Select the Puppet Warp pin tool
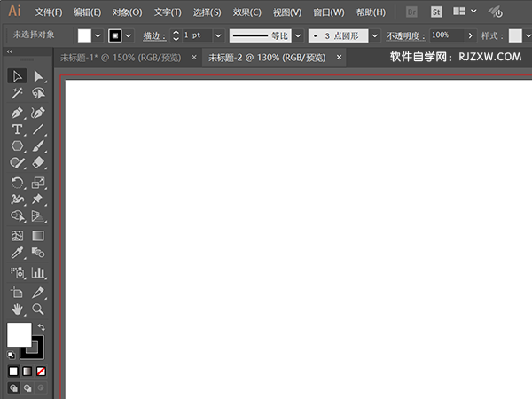Viewport: 532px width, 399px height. 38,199
